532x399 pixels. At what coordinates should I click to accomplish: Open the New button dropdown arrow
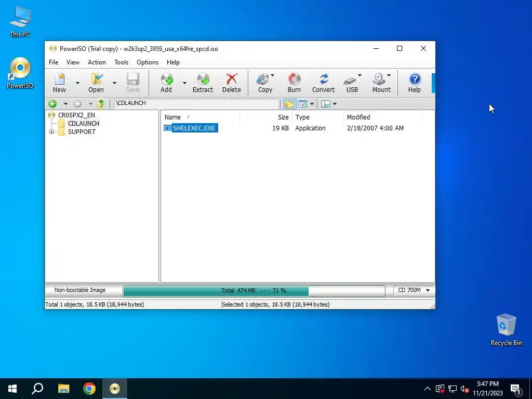tap(78, 83)
